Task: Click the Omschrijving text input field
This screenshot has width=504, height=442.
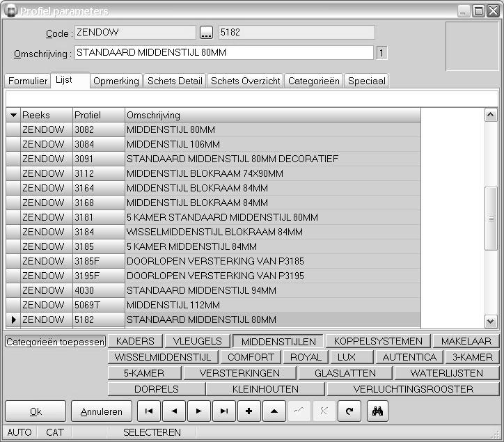Action: [x=224, y=53]
